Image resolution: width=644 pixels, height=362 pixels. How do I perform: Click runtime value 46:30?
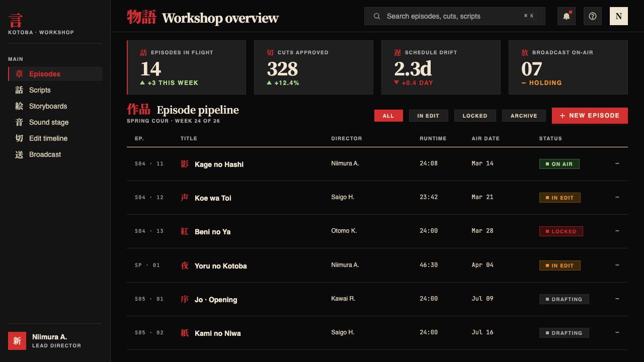click(x=429, y=265)
